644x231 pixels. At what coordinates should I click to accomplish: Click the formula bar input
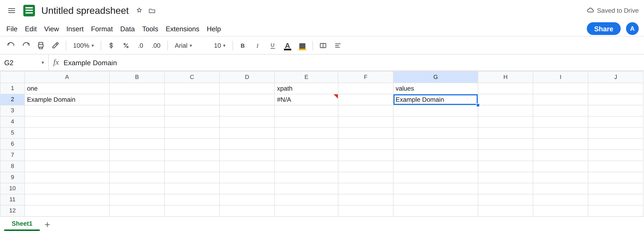(352, 63)
